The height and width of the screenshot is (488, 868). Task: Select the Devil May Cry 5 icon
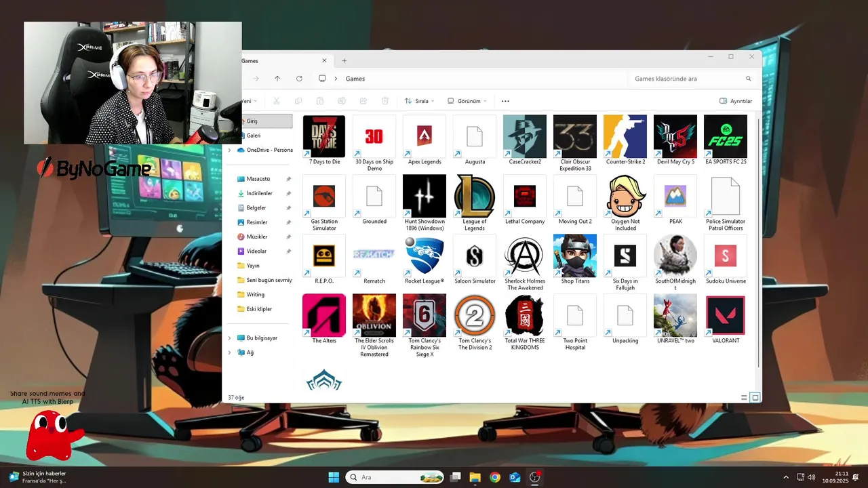tap(675, 136)
